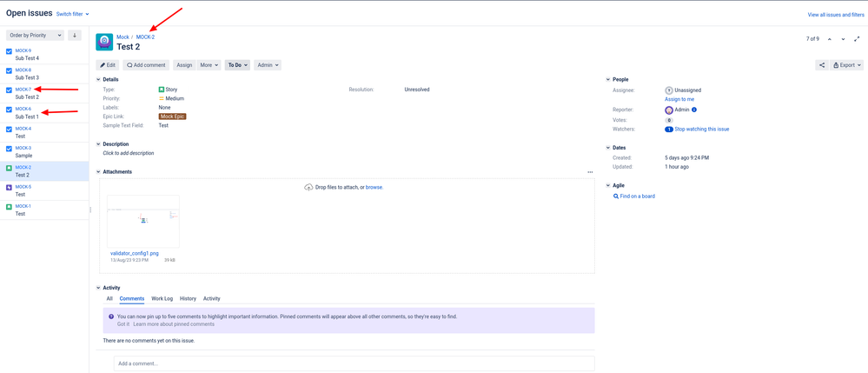Click the task icon beside MOCK-9

pos(9,51)
